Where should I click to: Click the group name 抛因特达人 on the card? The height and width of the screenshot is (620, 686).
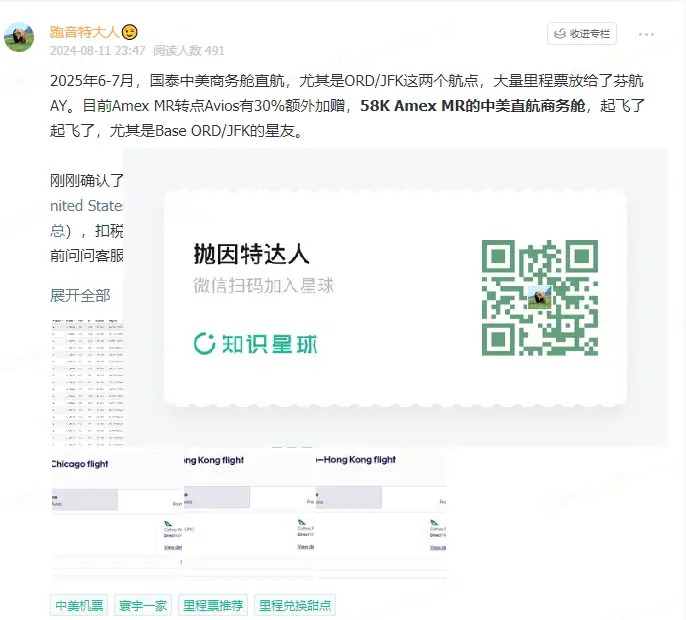(x=252, y=254)
